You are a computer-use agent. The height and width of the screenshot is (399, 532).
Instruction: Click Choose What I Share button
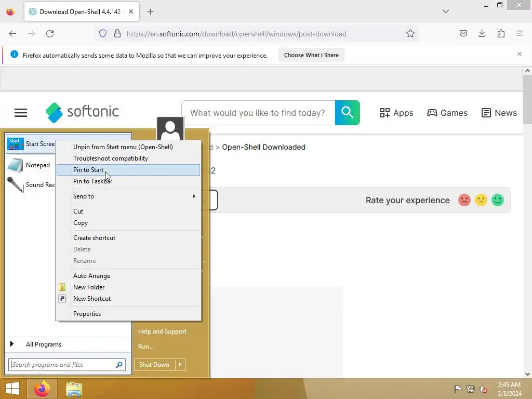point(311,55)
